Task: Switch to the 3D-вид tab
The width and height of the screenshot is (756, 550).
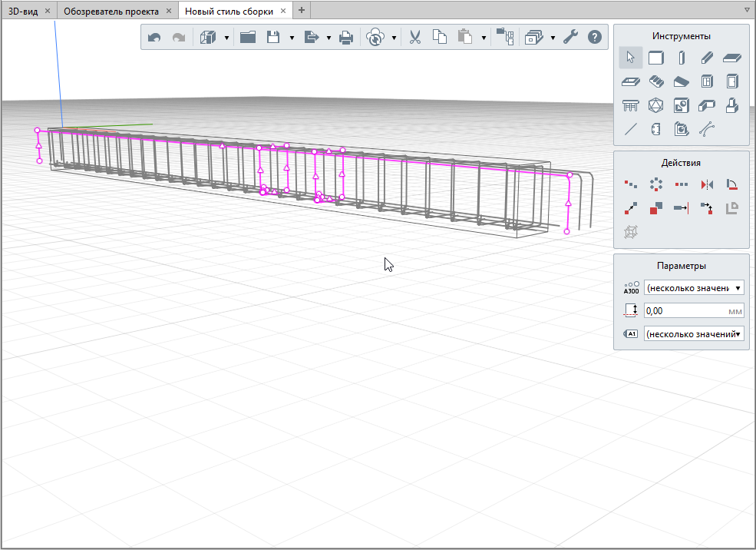Action: 22,11
